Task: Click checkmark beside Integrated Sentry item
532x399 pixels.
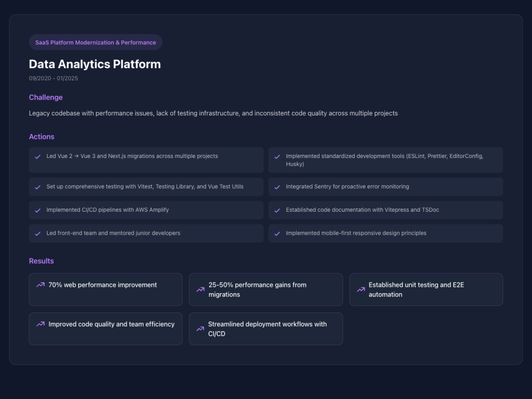Action: [x=277, y=187]
